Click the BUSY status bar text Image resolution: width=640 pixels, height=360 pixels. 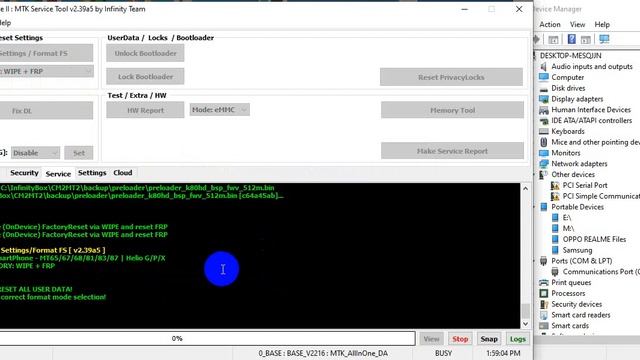(443, 353)
